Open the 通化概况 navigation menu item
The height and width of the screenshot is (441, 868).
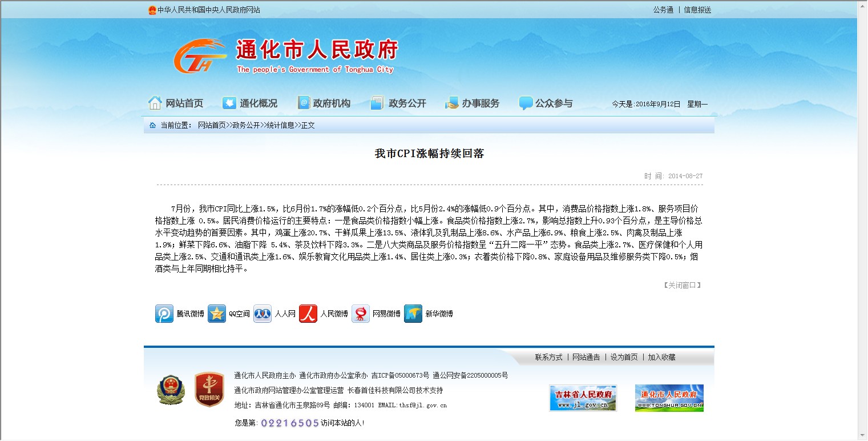click(x=251, y=103)
